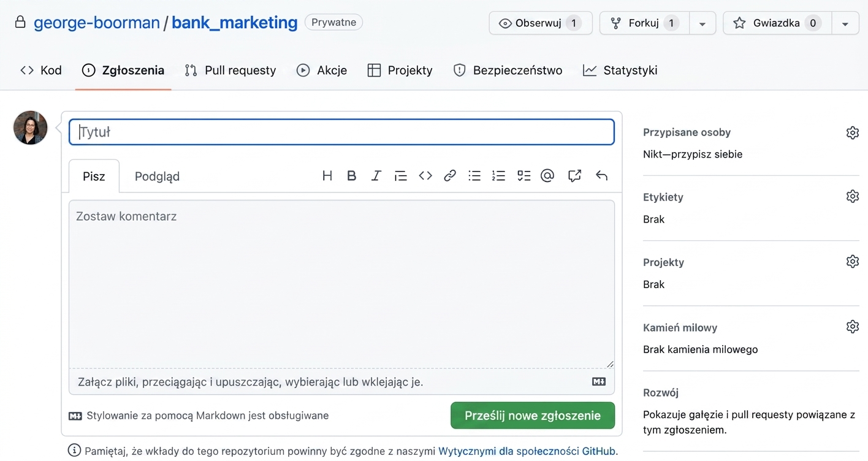Click the Prywatne badge
The image size is (868, 461).
click(x=333, y=23)
